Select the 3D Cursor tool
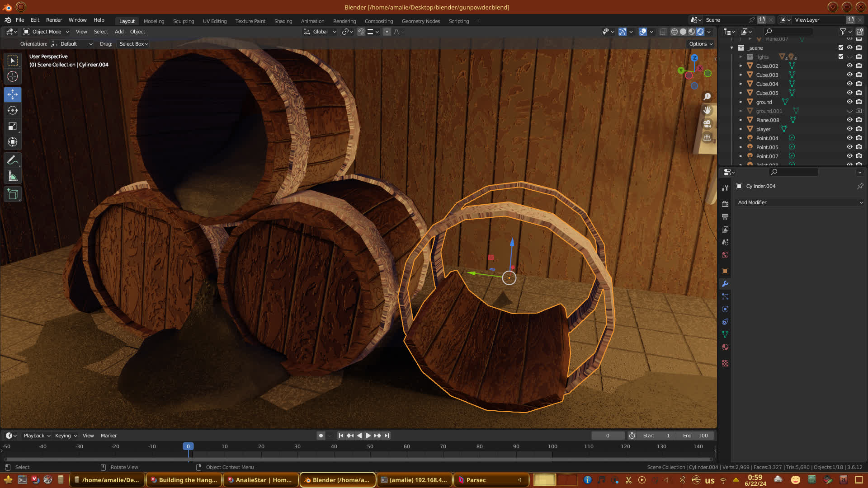Viewport: 868px width, 488px height. tap(13, 76)
